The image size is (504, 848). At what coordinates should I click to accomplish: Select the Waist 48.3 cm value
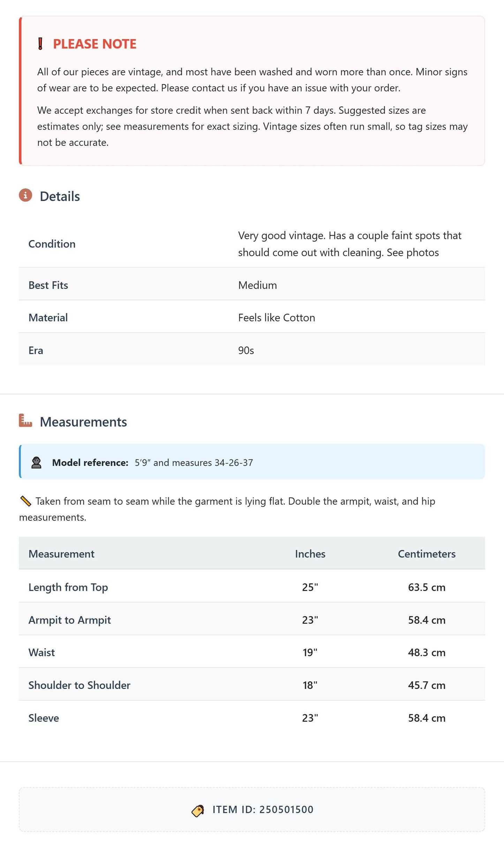click(x=427, y=652)
